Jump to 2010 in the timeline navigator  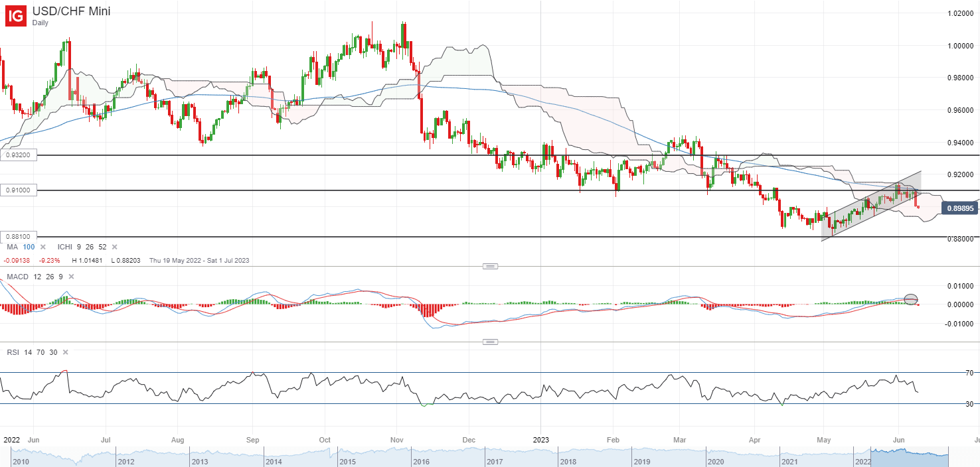point(20,460)
